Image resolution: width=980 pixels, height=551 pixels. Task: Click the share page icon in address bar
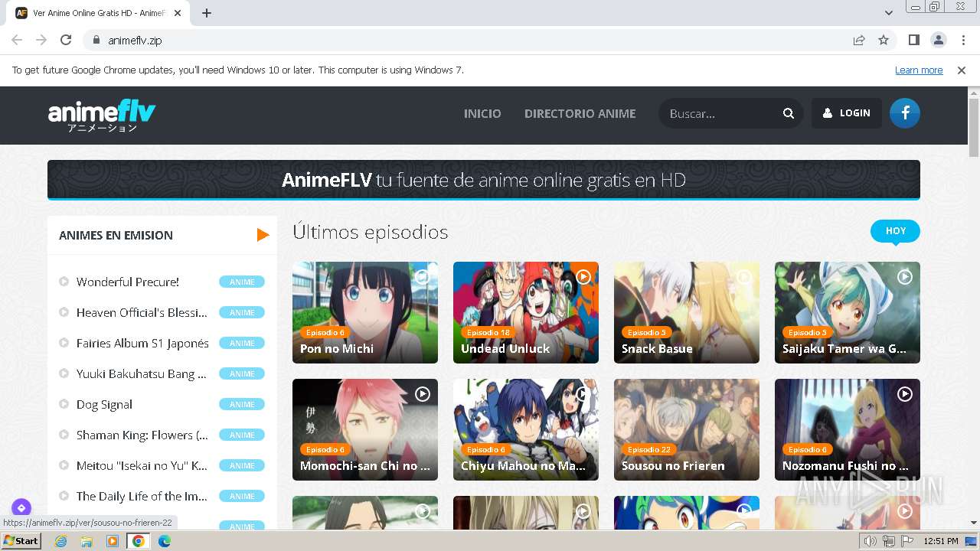[859, 40]
